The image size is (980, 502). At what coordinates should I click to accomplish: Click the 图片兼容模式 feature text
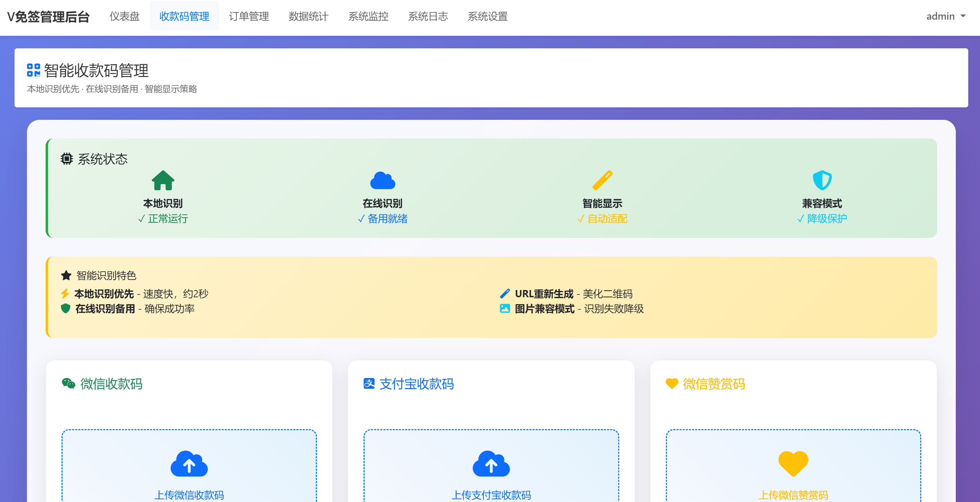point(544,308)
